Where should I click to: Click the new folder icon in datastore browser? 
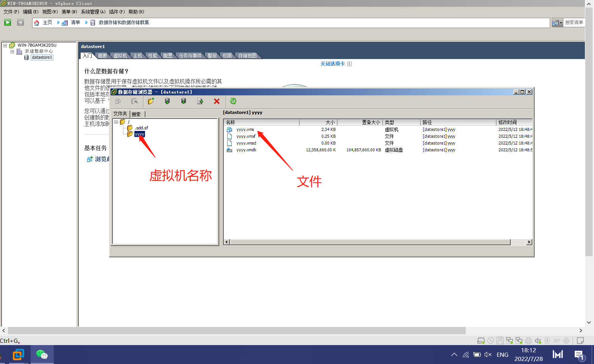tap(151, 101)
